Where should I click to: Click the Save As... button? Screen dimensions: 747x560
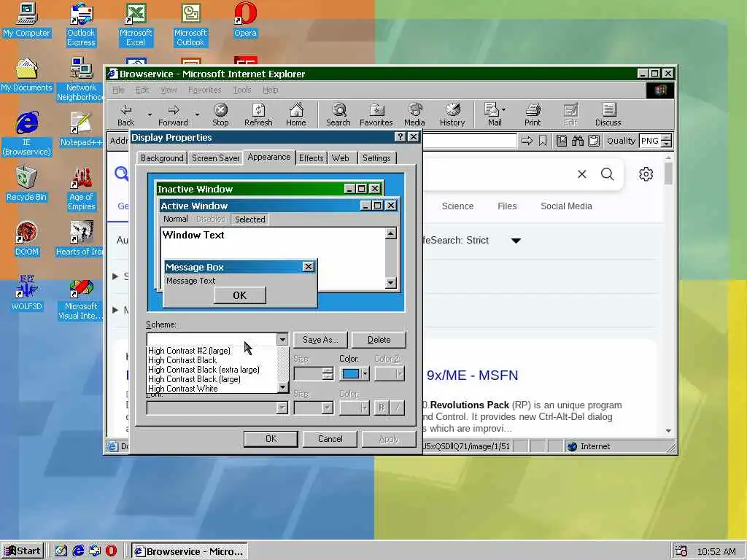320,340
